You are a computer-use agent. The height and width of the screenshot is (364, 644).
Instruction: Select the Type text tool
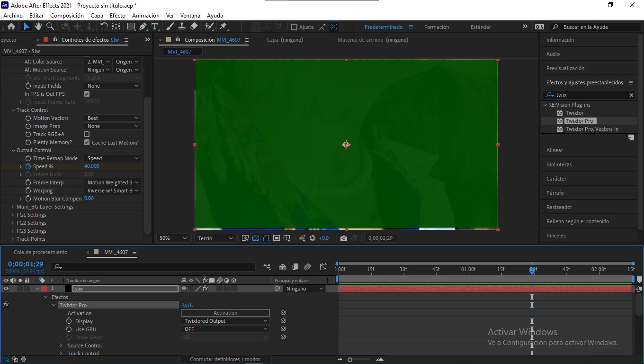[x=155, y=27]
